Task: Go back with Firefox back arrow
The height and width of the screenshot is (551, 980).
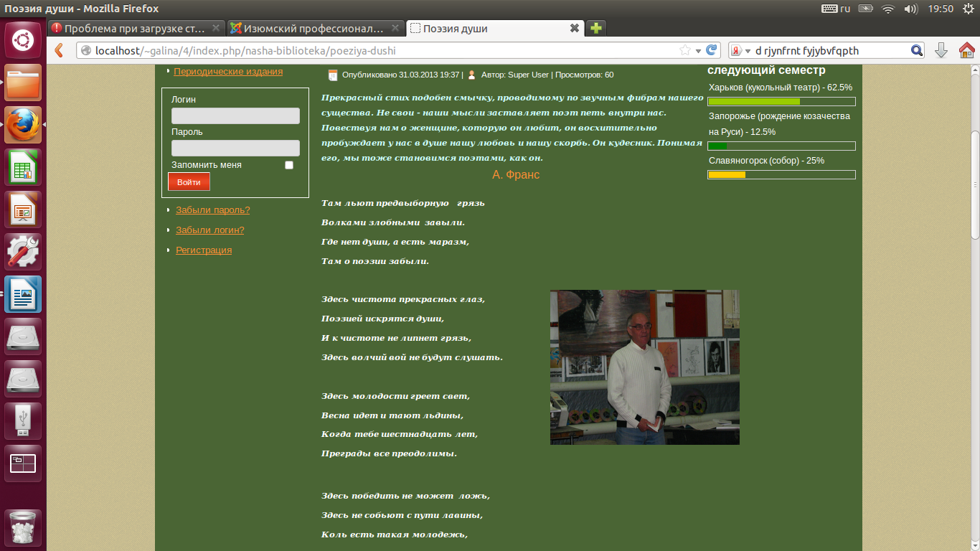Action: pos(60,50)
